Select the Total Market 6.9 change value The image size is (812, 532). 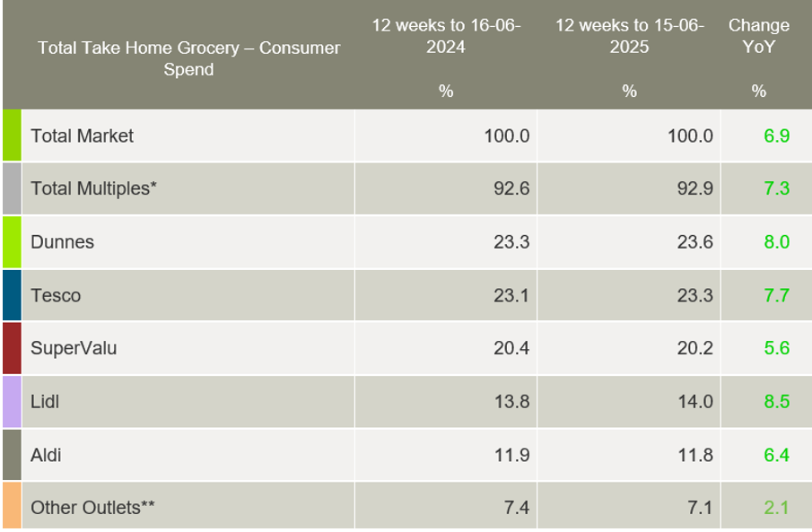pyautogui.click(x=776, y=135)
